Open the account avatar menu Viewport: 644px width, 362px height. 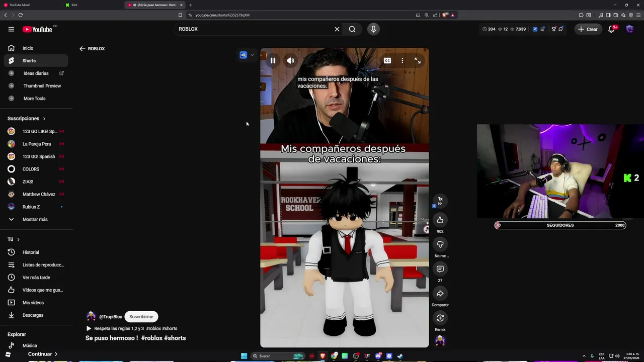630,29
